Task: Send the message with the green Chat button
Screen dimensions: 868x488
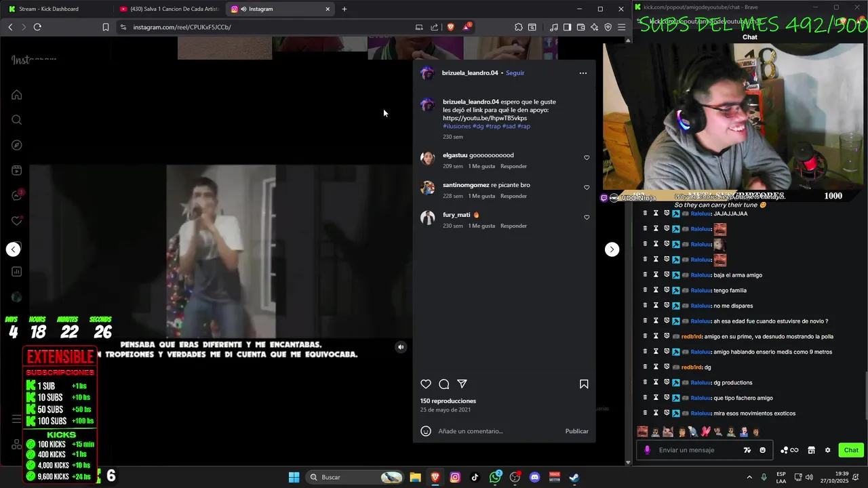Action: [851, 450]
